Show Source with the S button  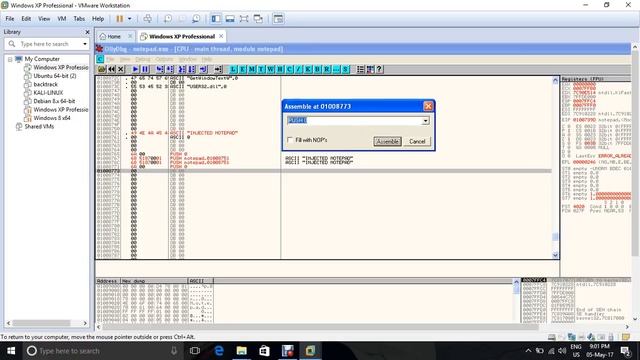pos(346,69)
